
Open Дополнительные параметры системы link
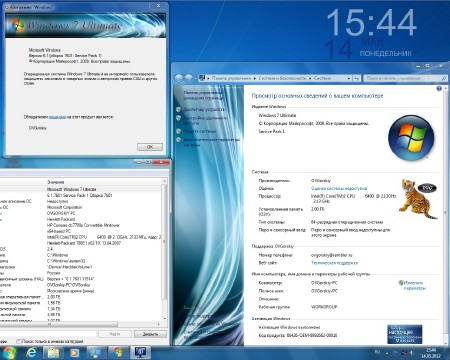click(212, 142)
